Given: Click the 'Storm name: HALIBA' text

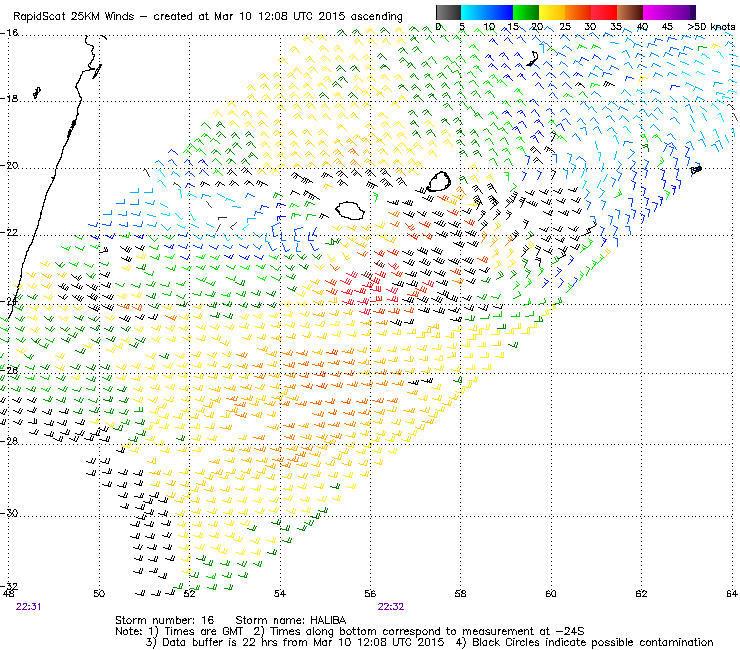Looking at the screenshot, I should (x=291, y=620).
